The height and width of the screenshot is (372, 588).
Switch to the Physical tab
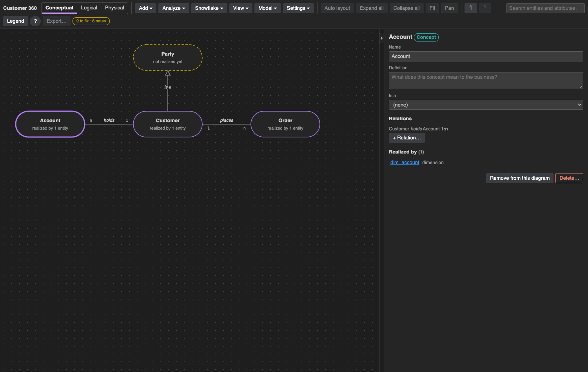coord(114,8)
